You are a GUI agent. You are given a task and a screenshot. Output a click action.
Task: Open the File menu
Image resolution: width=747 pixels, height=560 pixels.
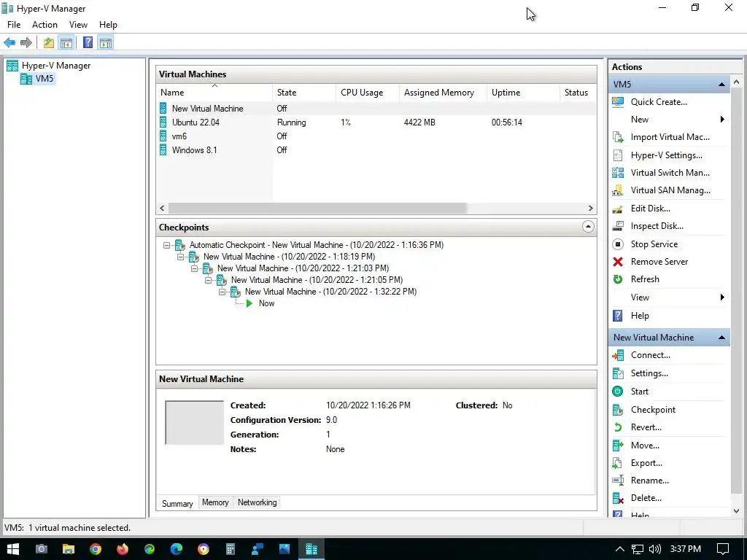tap(14, 25)
